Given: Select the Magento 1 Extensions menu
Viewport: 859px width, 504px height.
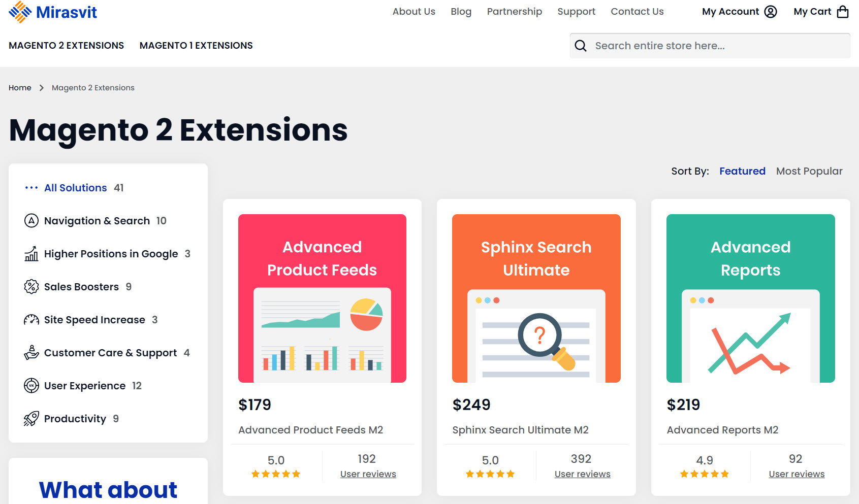Looking at the screenshot, I should (x=196, y=46).
